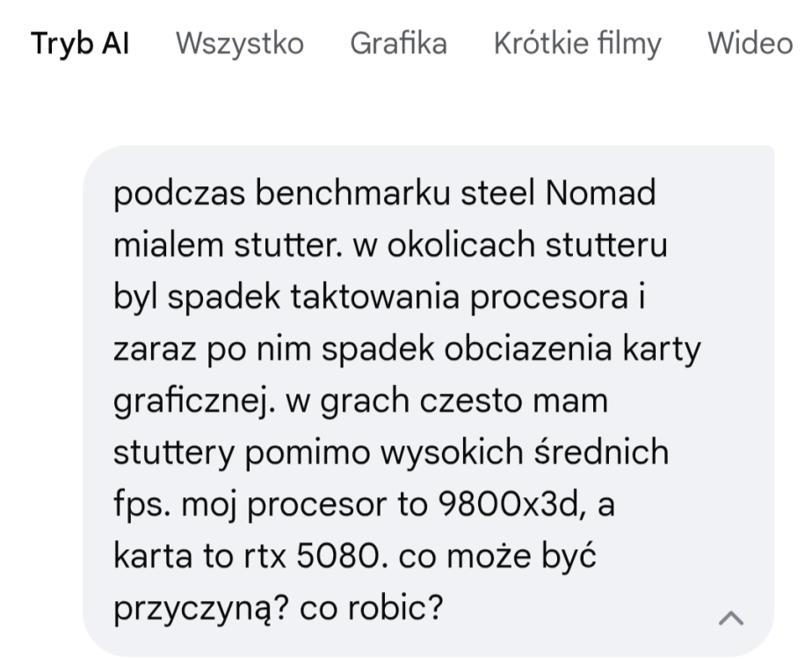
Task: Select the Grafika tab
Action: 398,43
